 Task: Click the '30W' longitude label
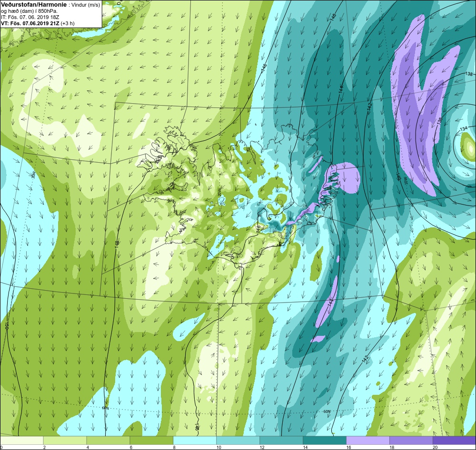coord(34,175)
